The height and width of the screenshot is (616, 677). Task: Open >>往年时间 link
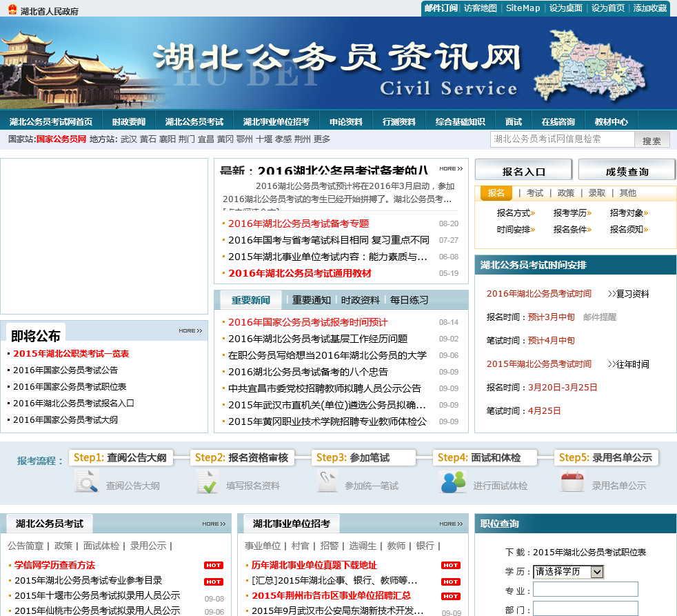(628, 365)
